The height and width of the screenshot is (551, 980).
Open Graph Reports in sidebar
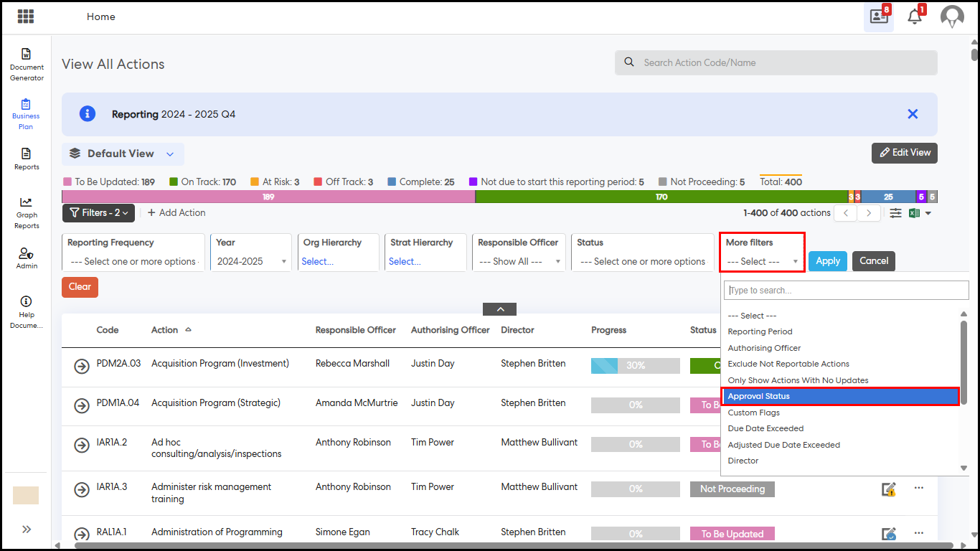(27, 213)
